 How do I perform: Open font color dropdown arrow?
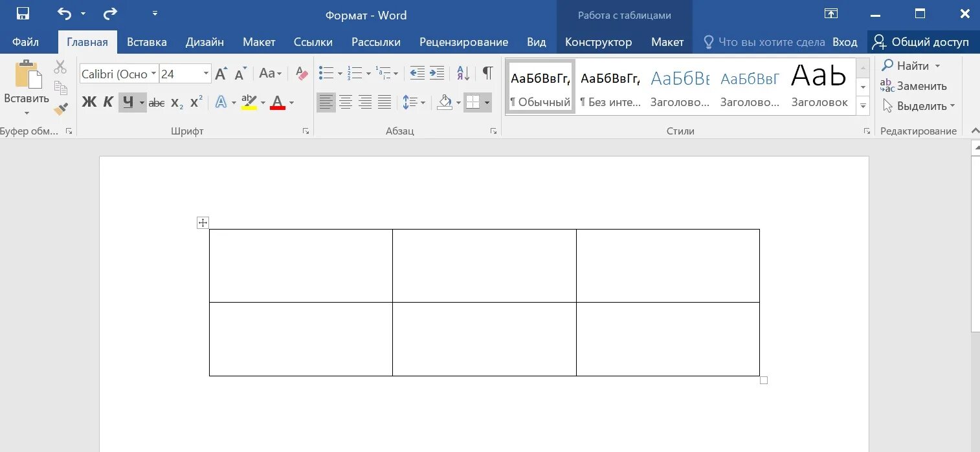tap(291, 102)
